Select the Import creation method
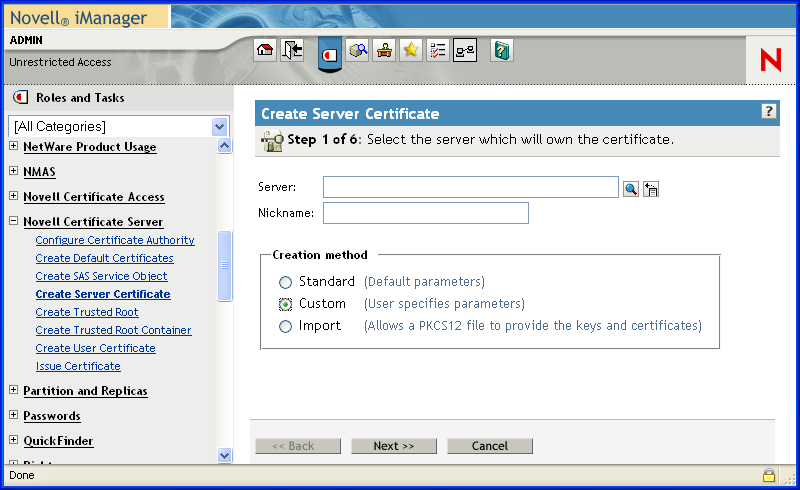Viewport: 800px width, 490px height. coord(286,326)
